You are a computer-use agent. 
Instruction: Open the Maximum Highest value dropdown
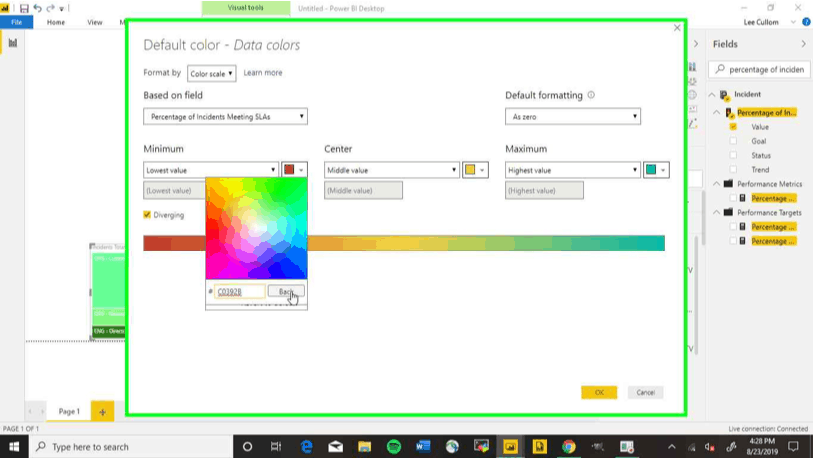573,170
